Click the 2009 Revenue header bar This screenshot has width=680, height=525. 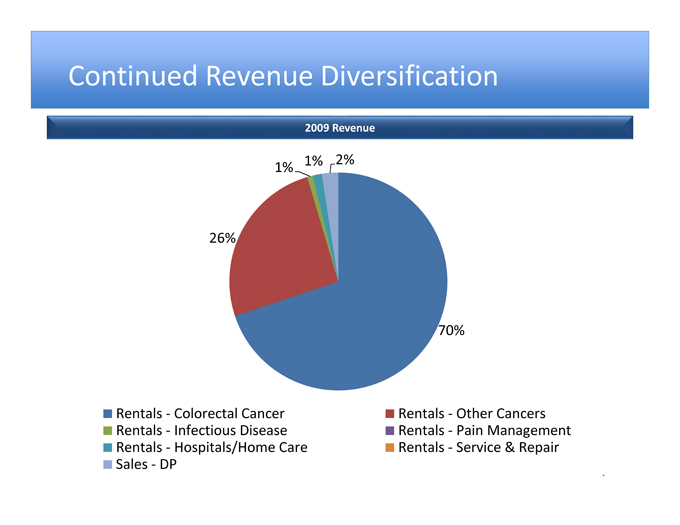pyautogui.click(x=339, y=128)
